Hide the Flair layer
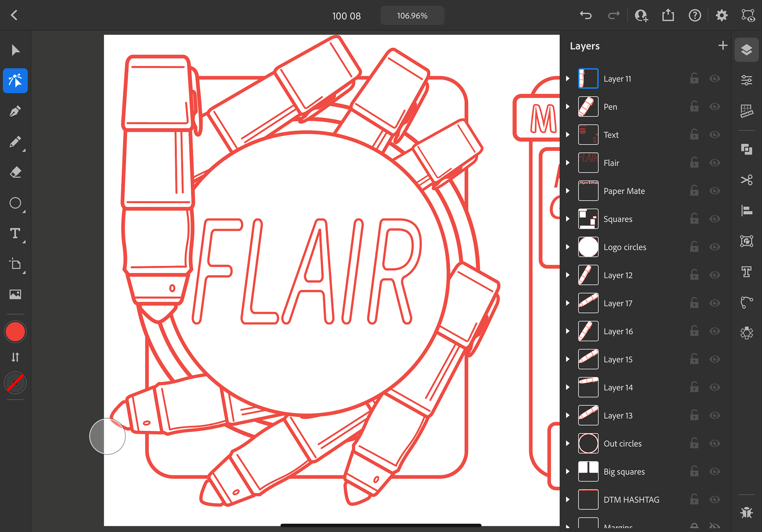Viewport: 762px width, 532px height. click(x=715, y=163)
